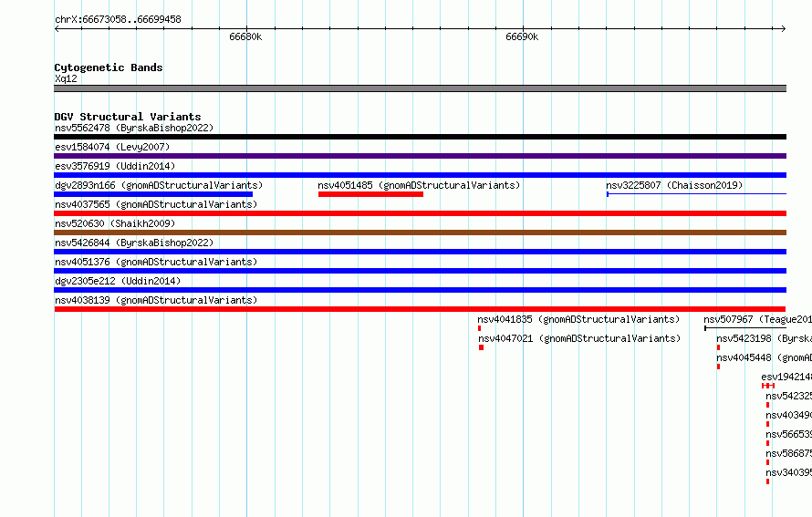Screen dimensions: 812x517
Task: Select the brown nsv520630 variant bar
Action: (x=420, y=233)
